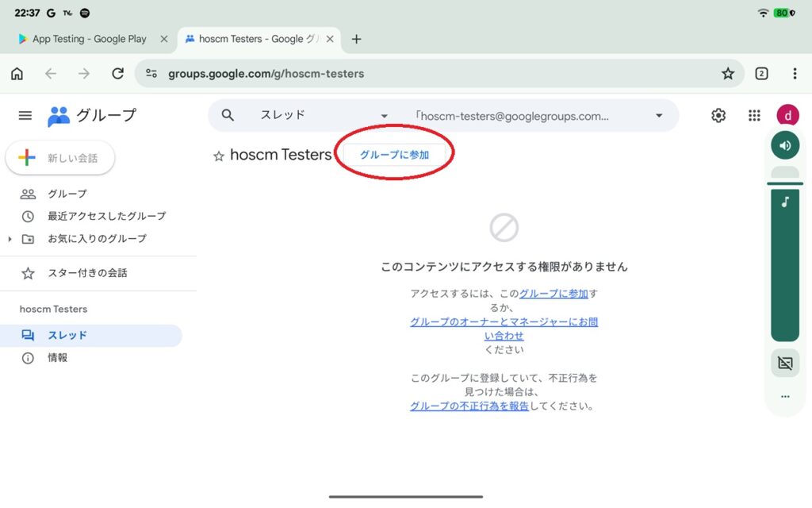This screenshot has width=812, height=508.
Task: Toggle the bookmark star in address bar
Action: coord(727,73)
